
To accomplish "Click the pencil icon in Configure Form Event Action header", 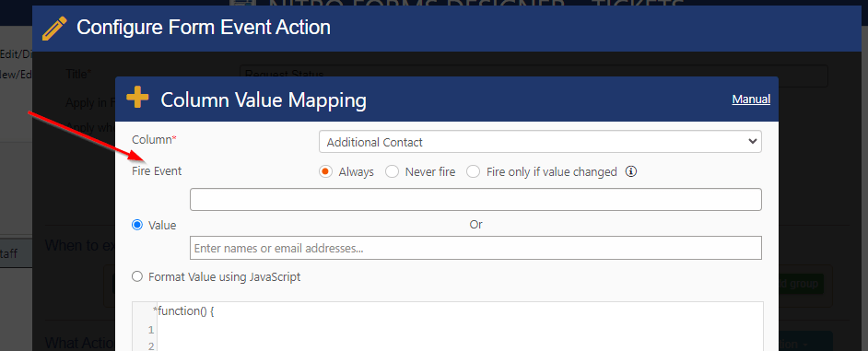I will coord(54,28).
